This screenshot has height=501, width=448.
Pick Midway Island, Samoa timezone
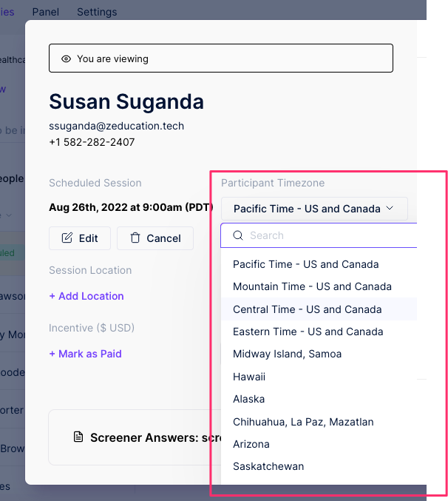pos(287,354)
